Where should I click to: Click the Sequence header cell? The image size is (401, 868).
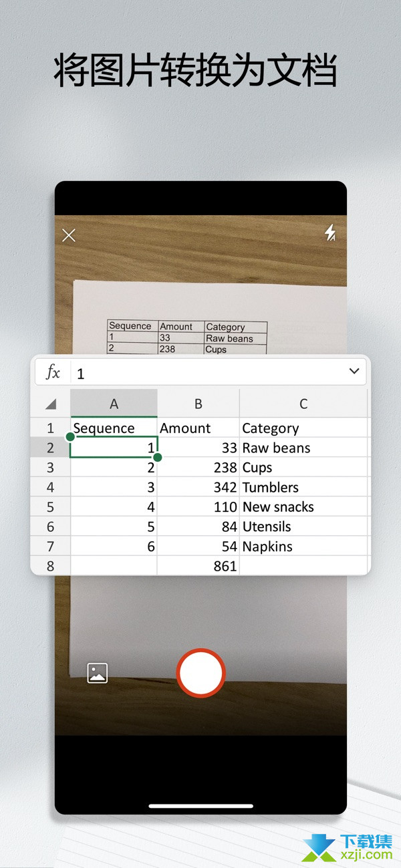(x=114, y=428)
